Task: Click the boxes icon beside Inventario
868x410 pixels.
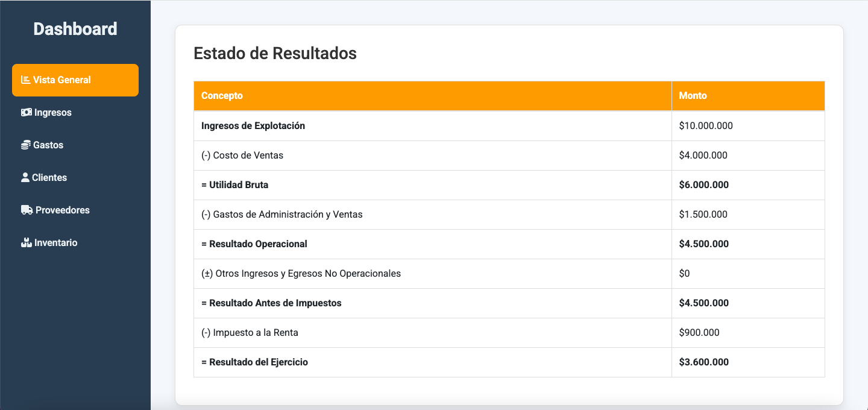Action: (27, 242)
